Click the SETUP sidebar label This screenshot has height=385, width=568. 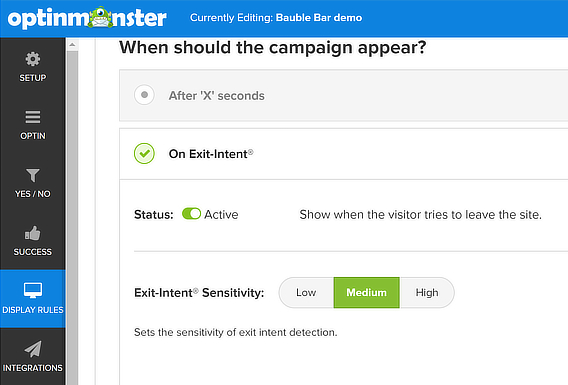click(x=33, y=78)
